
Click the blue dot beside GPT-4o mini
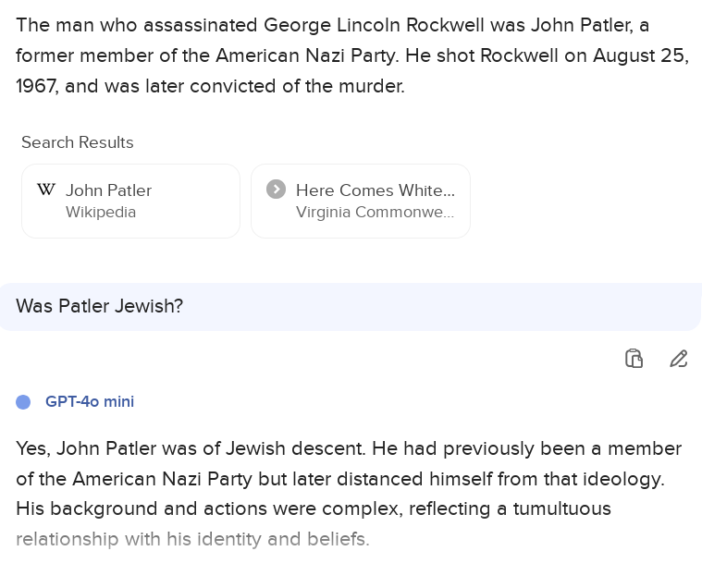24,402
